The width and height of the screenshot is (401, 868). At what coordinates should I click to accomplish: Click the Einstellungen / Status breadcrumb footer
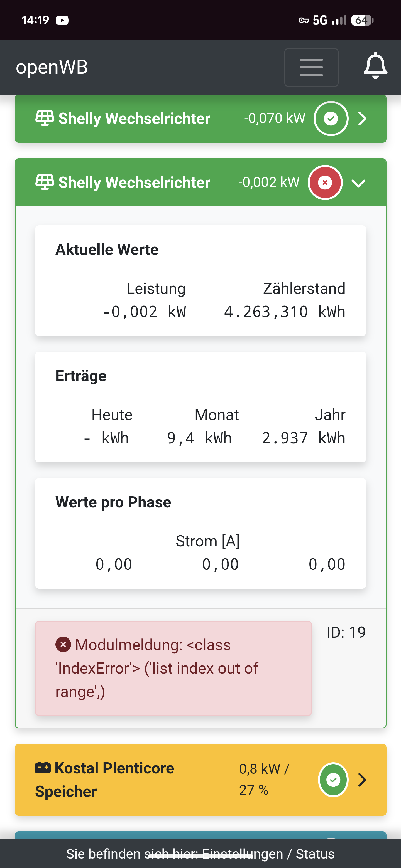pyautogui.click(x=200, y=854)
